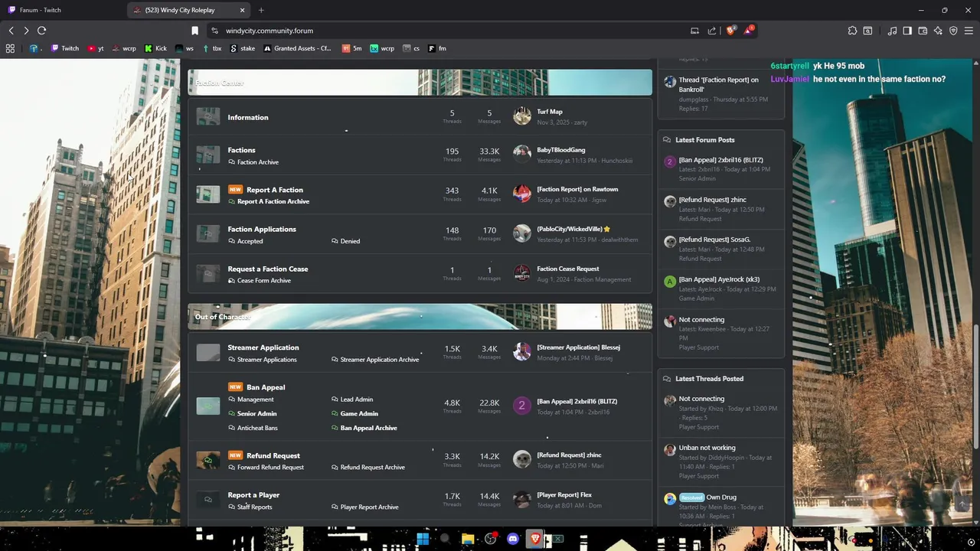The image size is (980, 551).
Task: Switch to the Fanum - Twitch tab
Action: pos(63,10)
